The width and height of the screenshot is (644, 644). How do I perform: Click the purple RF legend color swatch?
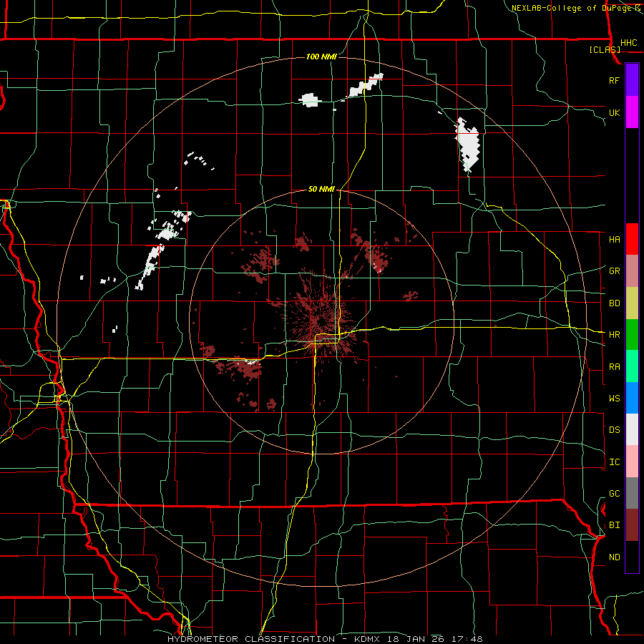pyautogui.click(x=632, y=80)
